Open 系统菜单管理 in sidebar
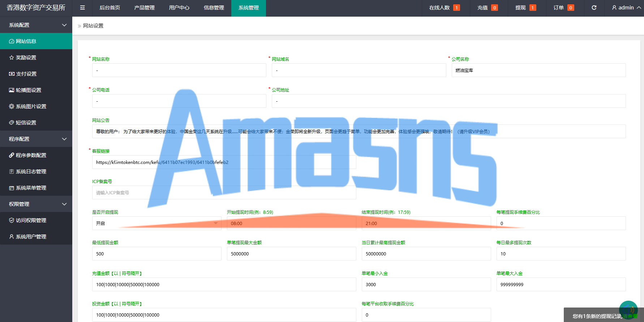 pos(36,188)
